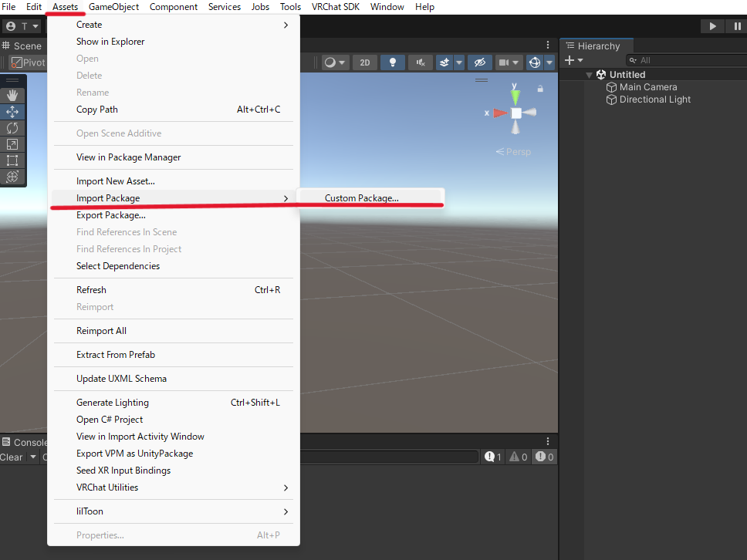Click Export Package menu entry
Viewport: 747px width, 560px height.
point(111,215)
